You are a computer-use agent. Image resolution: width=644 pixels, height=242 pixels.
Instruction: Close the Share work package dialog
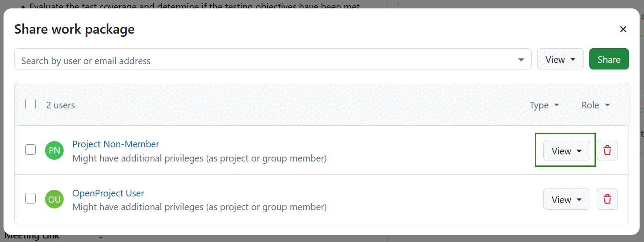[x=623, y=30]
